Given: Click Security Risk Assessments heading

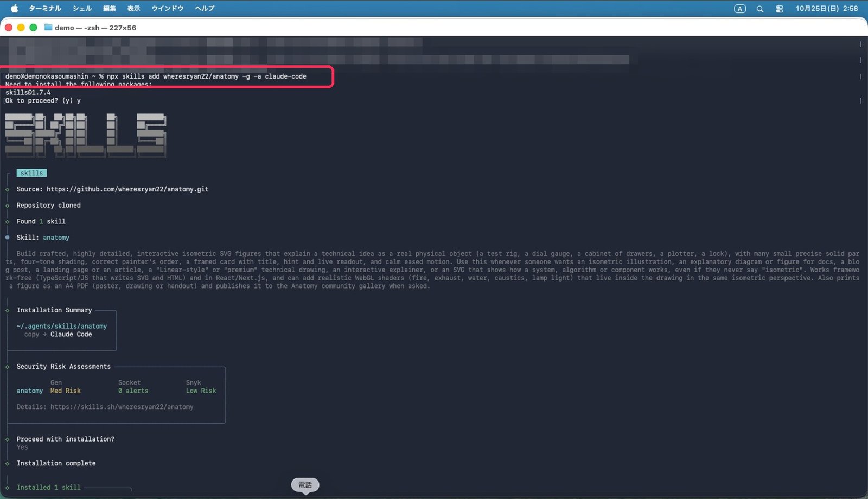Looking at the screenshot, I should (x=63, y=367).
